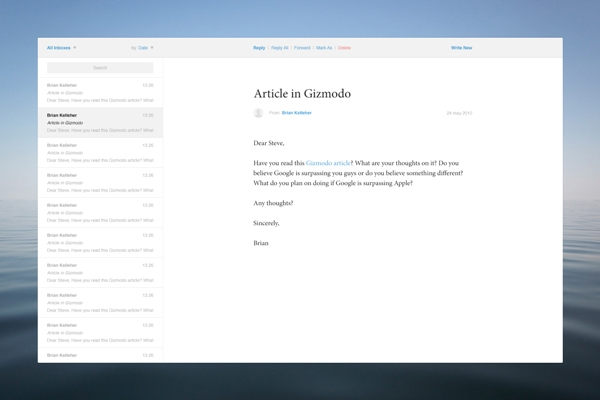Open the Gizmodo article link
This screenshot has width=600, height=400.
(328, 162)
